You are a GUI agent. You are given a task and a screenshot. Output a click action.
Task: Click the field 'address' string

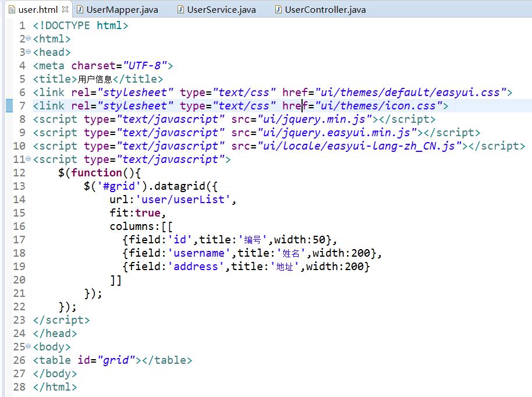tap(196, 267)
